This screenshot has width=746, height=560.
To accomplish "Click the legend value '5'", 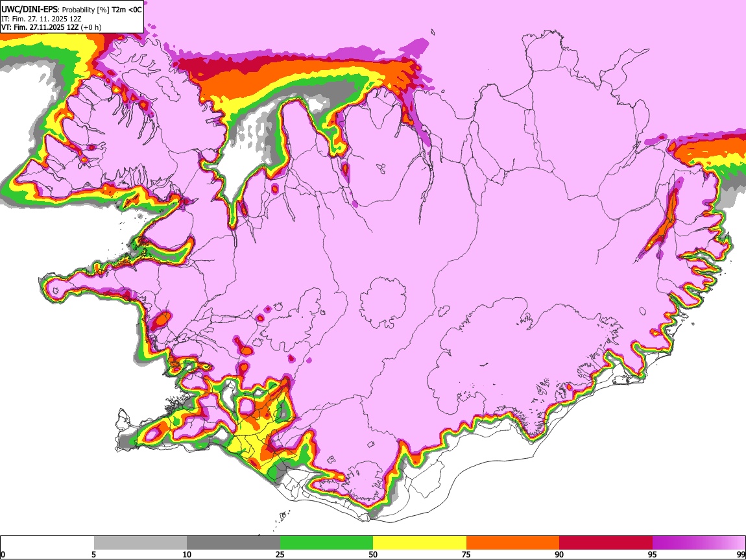I will tap(93, 554).
